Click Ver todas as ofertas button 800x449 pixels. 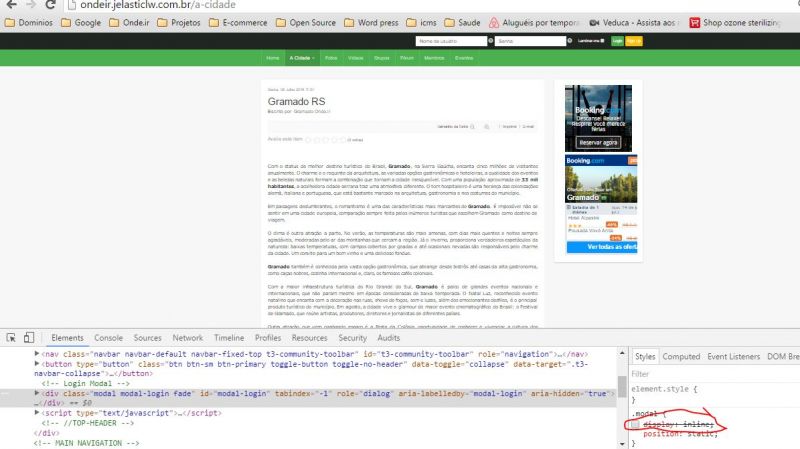pyautogui.click(x=602, y=247)
